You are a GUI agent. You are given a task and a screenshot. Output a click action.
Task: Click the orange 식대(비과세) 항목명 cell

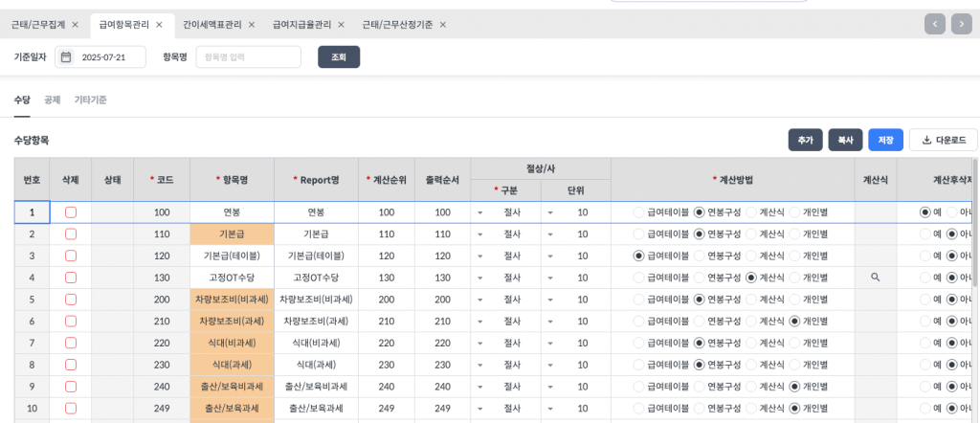[232, 343]
